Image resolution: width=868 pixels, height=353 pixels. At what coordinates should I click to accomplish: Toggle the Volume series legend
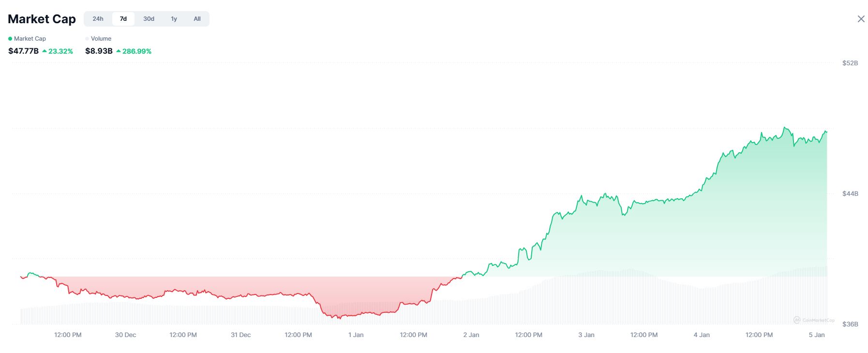pos(101,39)
